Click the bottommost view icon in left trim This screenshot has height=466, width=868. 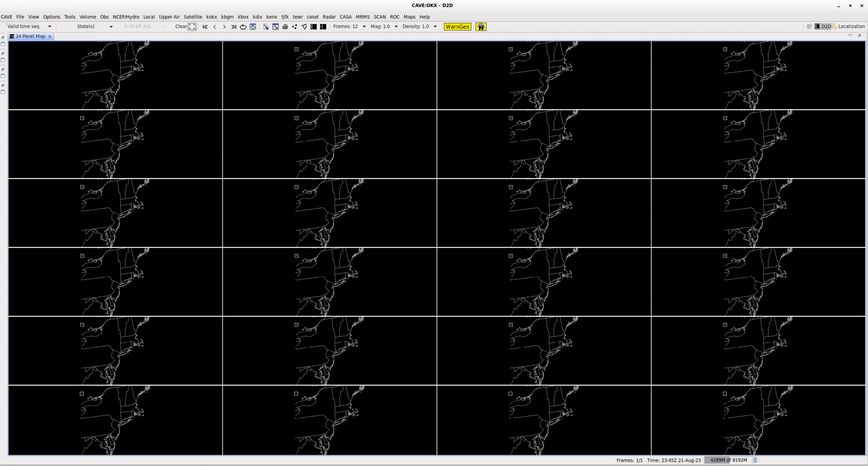(3, 92)
